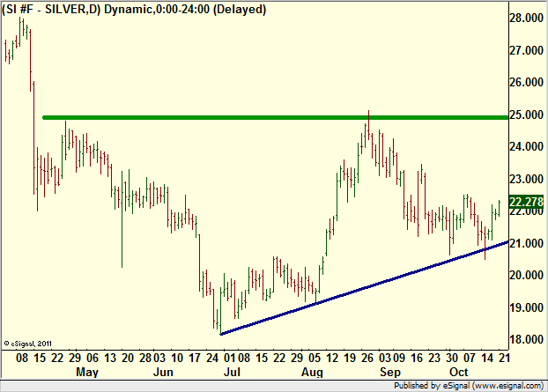The height and width of the screenshot is (392, 548).
Task: Click the 25.000 price axis label
Action: pyautogui.click(x=526, y=115)
